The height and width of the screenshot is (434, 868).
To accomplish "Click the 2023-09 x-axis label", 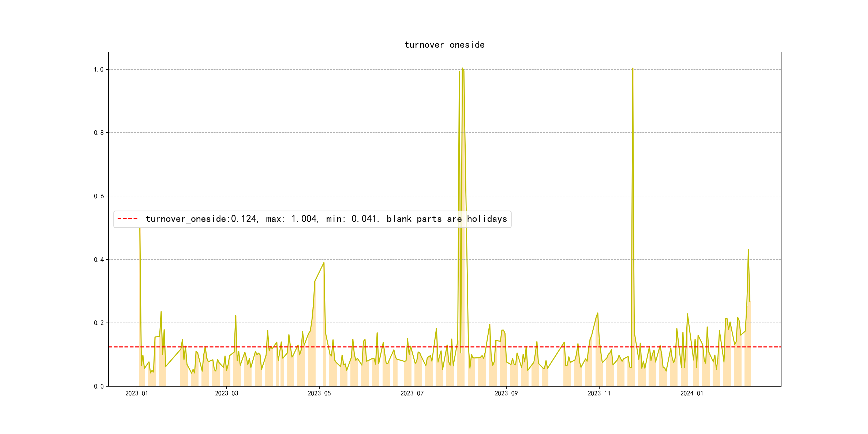I will (506, 393).
